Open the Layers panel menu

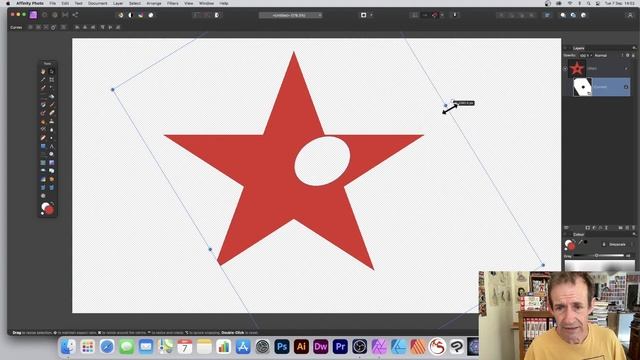(x=634, y=48)
